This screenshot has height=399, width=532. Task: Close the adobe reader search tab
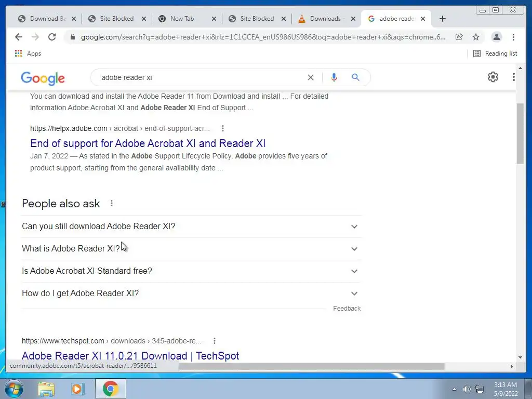click(423, 19)
